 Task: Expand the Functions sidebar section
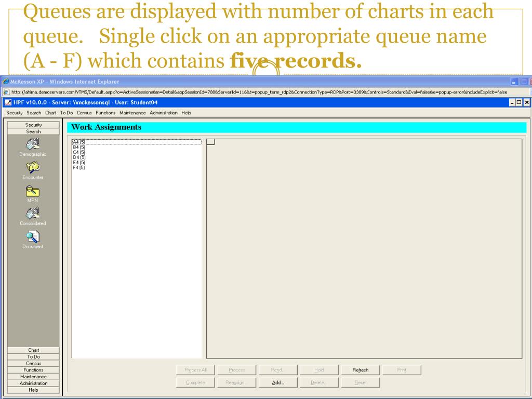(33, 370)
